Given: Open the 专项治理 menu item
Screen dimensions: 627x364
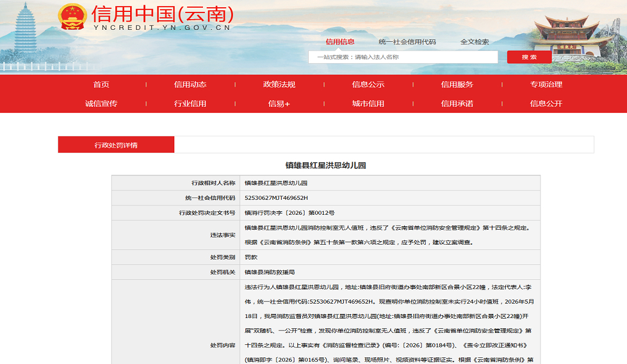Looking at the screenshot, I should [546, 84].
